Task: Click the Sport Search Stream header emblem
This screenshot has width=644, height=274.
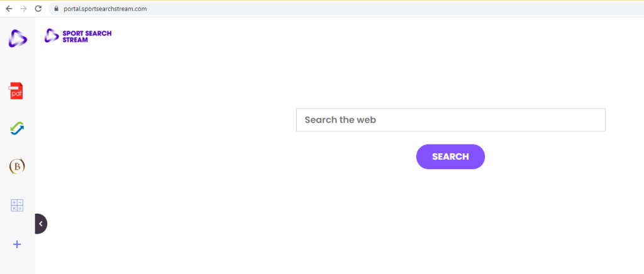Action: (x=51, y=36)
